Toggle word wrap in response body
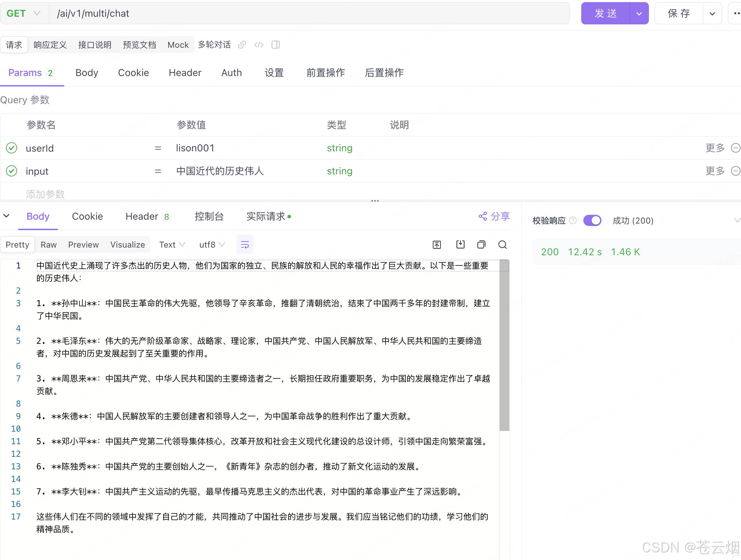Screen dimensions: 741x560 (245, 245)
